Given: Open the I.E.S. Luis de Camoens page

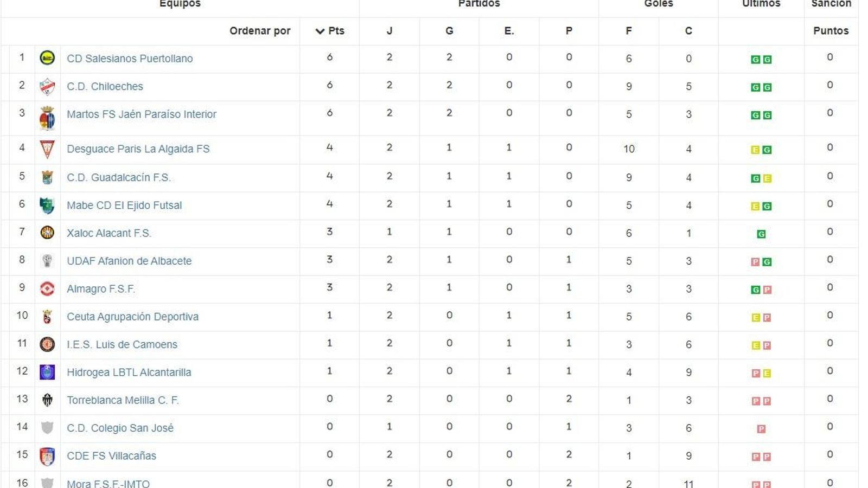Looking at the screenshot, I should (122, 344).
